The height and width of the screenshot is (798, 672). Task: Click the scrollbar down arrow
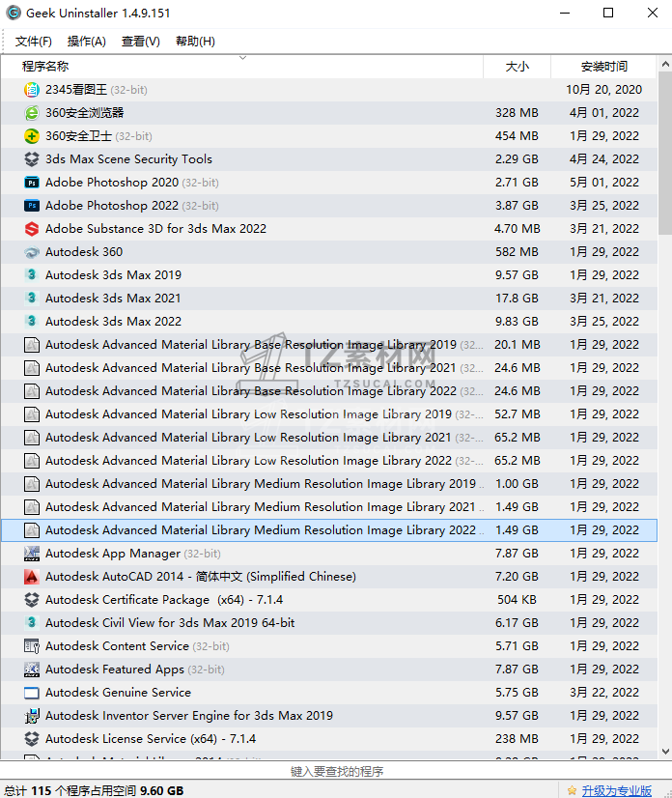[665, 752]
